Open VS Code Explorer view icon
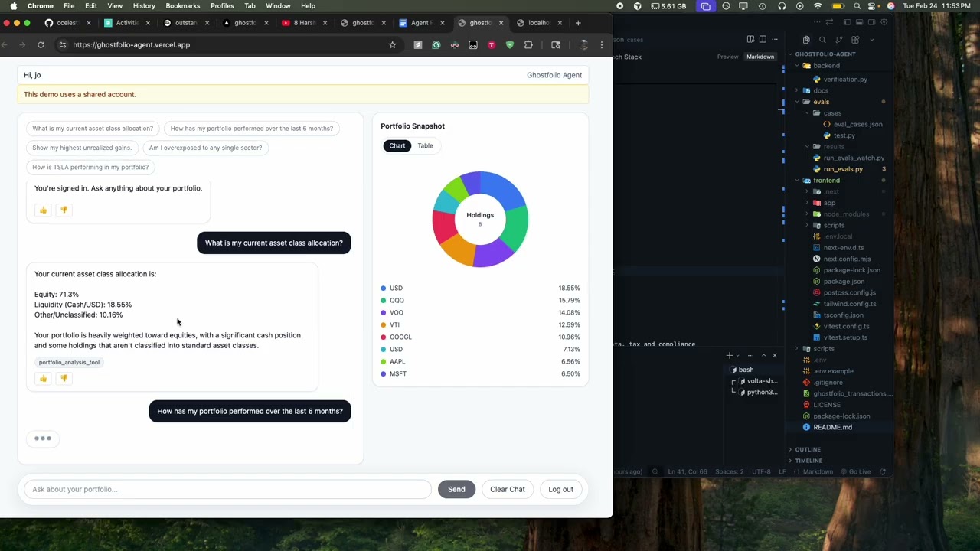980x551 pixels. tap(806, 40)
